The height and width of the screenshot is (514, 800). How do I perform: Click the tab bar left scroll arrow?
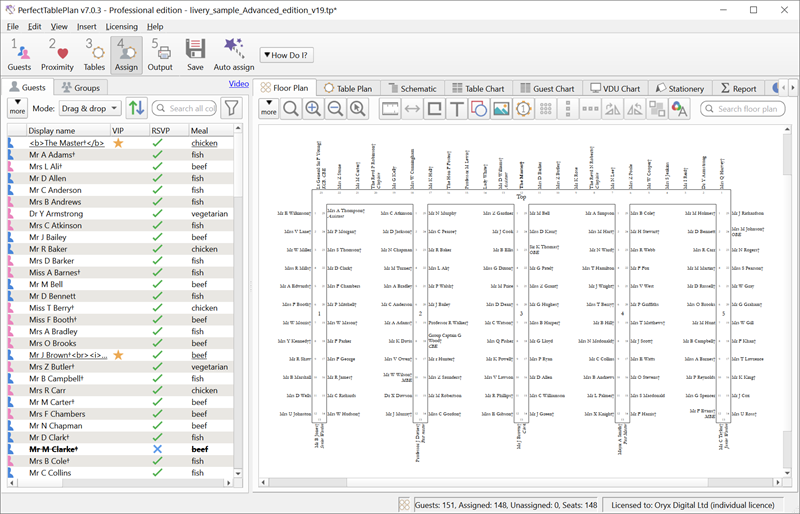(x=784, y=88)
